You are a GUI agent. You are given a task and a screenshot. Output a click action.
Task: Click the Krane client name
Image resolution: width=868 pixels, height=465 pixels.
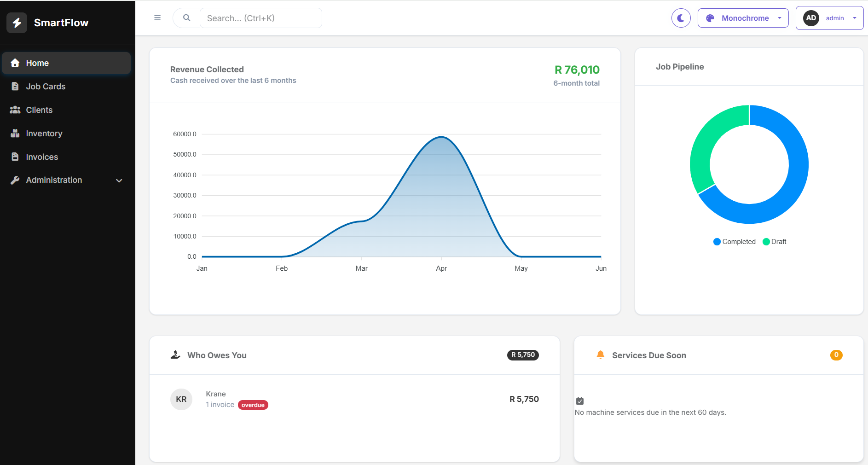click(216, 394)
